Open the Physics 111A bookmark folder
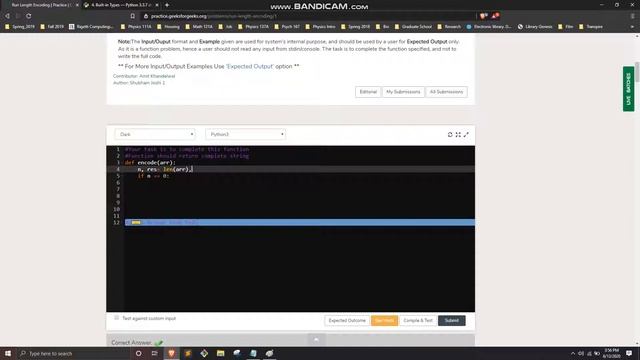Viewport: 640px width, 360px height. tap(136, 27)
